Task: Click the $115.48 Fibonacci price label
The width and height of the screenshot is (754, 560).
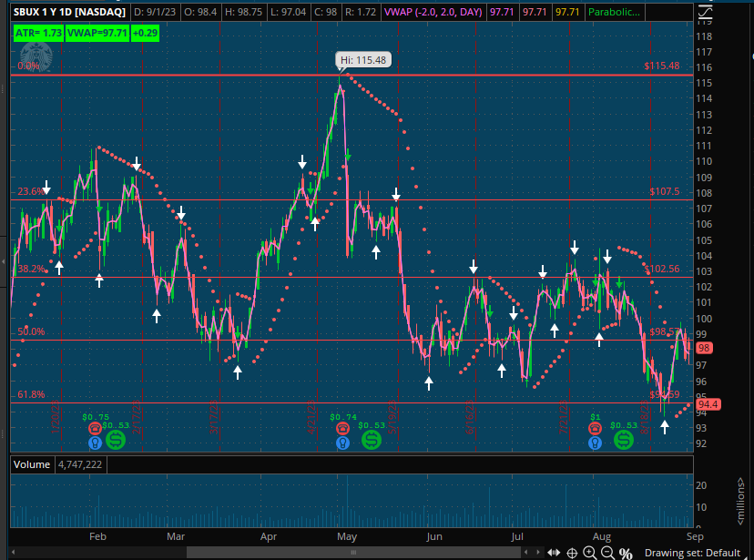Action: (662, 66)
